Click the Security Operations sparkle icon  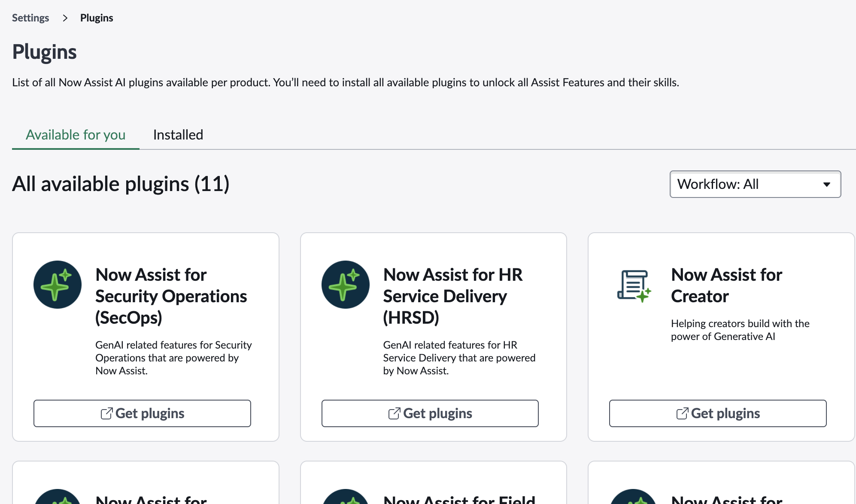[x=58, y=285]
